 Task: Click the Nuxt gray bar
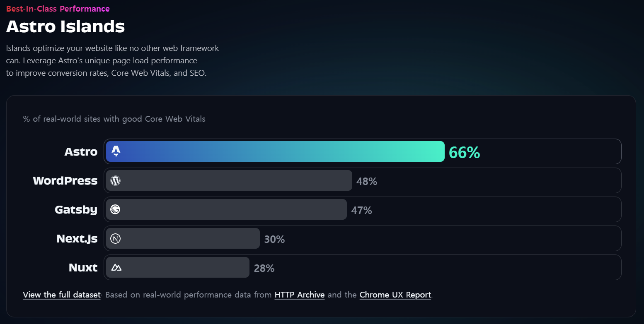[x=178, y=267]
